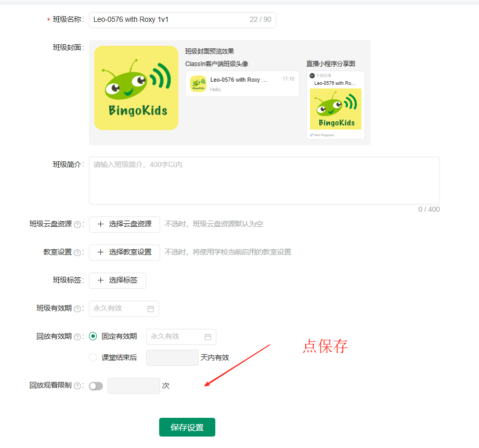
Task: Click the 班级封面预览效果 heading text
Action: point(210,52)
